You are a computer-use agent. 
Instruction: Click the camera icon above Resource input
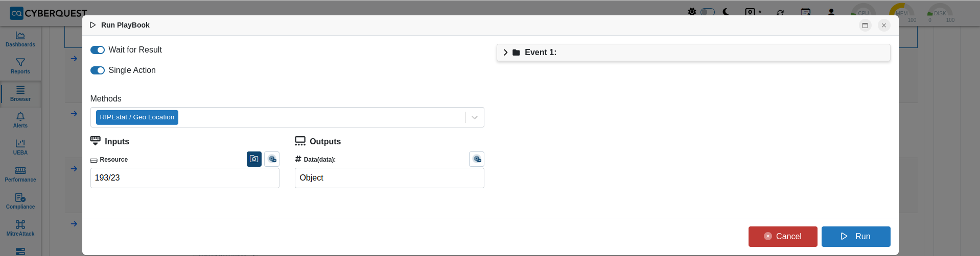[x=254, y=159]
